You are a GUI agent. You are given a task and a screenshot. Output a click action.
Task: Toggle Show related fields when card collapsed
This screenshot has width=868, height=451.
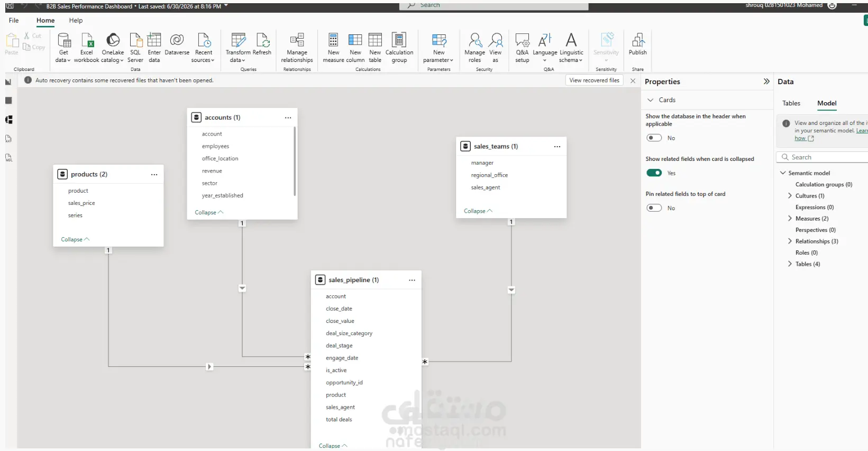tap(654, 173)
